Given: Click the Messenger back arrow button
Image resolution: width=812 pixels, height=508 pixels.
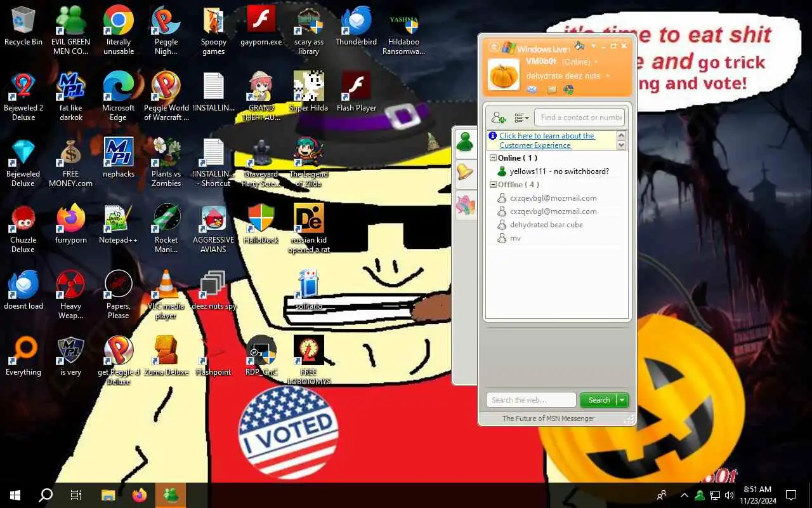Looking at the screenshot, I should point(494,47).
